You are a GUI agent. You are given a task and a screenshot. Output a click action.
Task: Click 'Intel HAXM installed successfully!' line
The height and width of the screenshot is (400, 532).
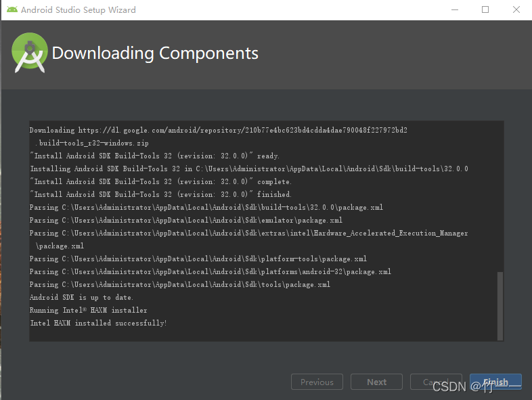point(98,323)
